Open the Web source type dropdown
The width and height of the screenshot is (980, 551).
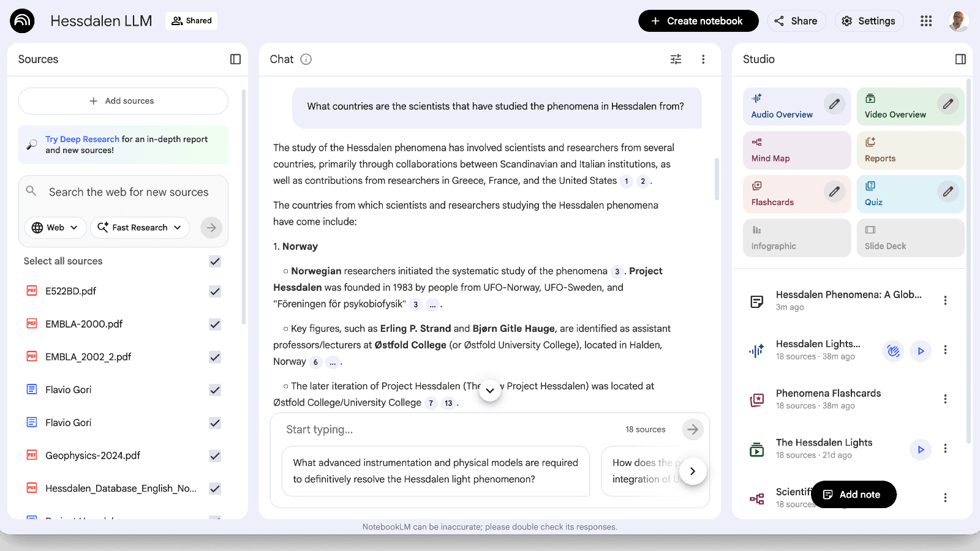(x=55, y=228)
